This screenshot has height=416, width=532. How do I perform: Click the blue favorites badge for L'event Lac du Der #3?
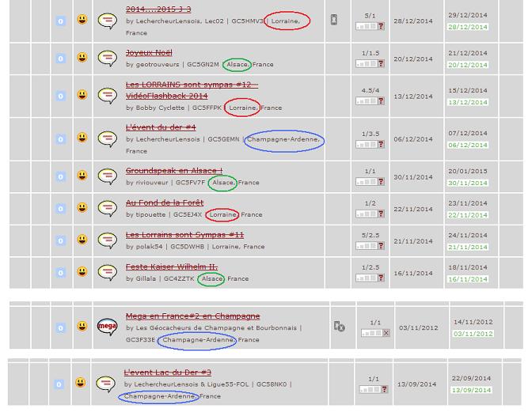[59, 384]
